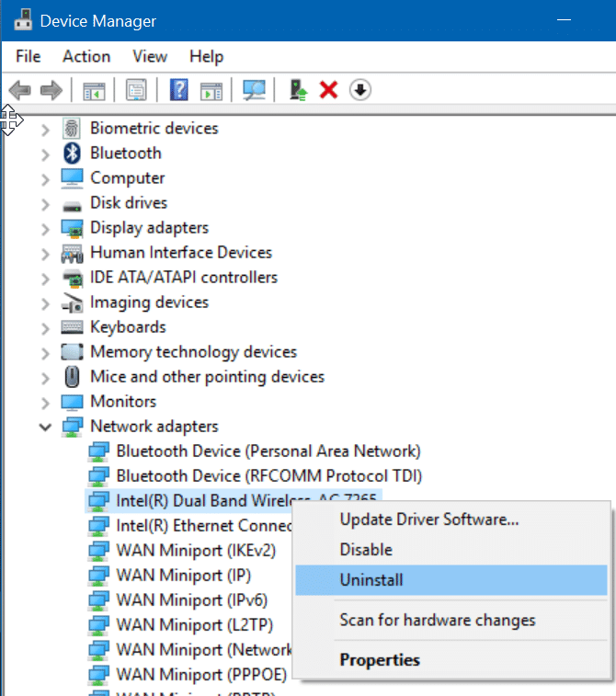Click the IDE ATA/ATAPI controllers label

click(x=184, y=278)
